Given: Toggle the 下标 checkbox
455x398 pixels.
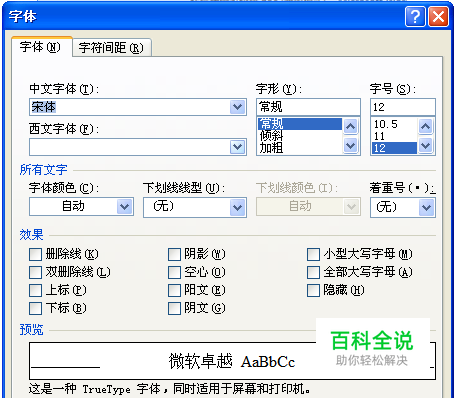Looking at the screenshot, I should click(35, 308).
